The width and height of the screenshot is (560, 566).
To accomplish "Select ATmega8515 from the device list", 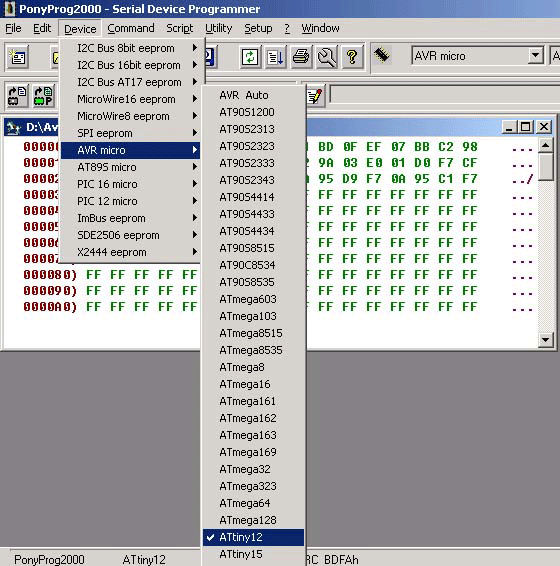I will 253,333.
